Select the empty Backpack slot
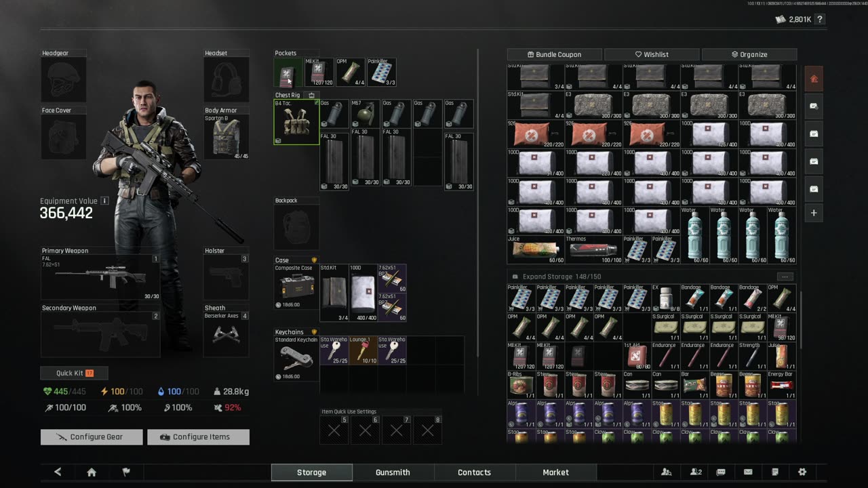Screen dimensions: 868x488 tap(296, 227)
